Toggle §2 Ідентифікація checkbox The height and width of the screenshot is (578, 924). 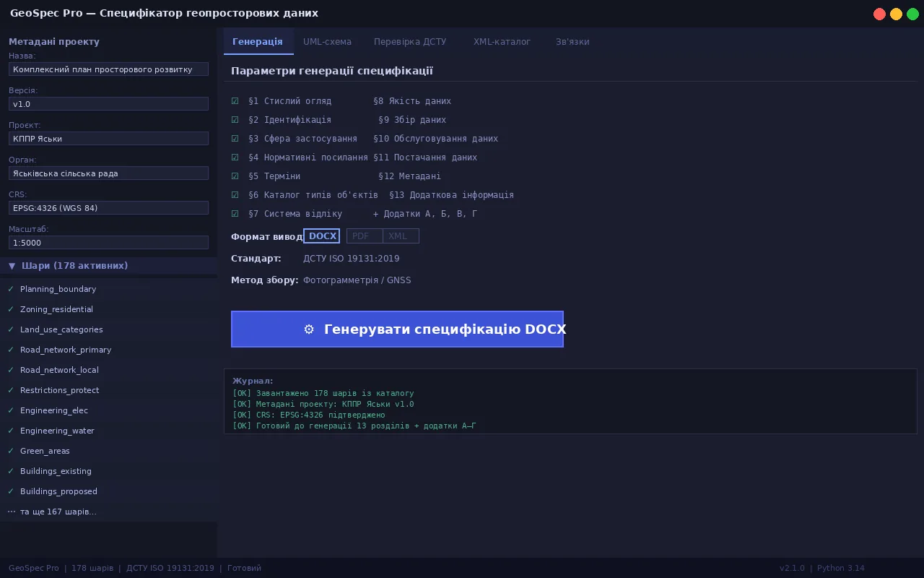click(235, 120)
